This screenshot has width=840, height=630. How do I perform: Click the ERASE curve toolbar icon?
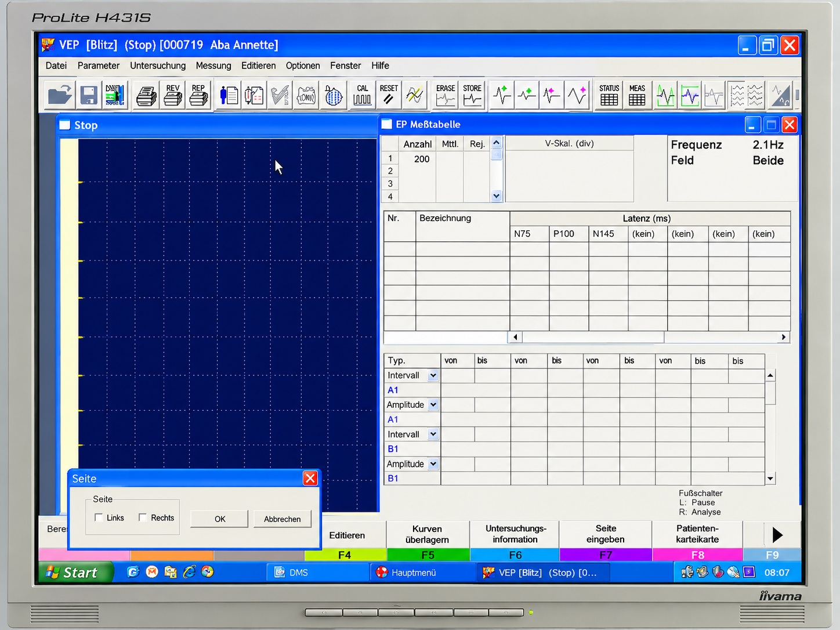point(446,95)
